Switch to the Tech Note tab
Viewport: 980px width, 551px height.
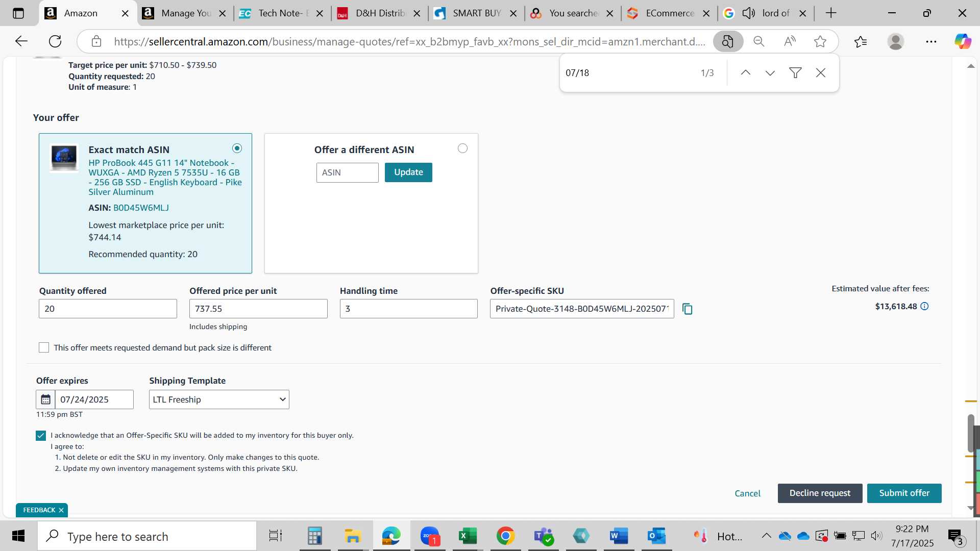click(283, 13)
